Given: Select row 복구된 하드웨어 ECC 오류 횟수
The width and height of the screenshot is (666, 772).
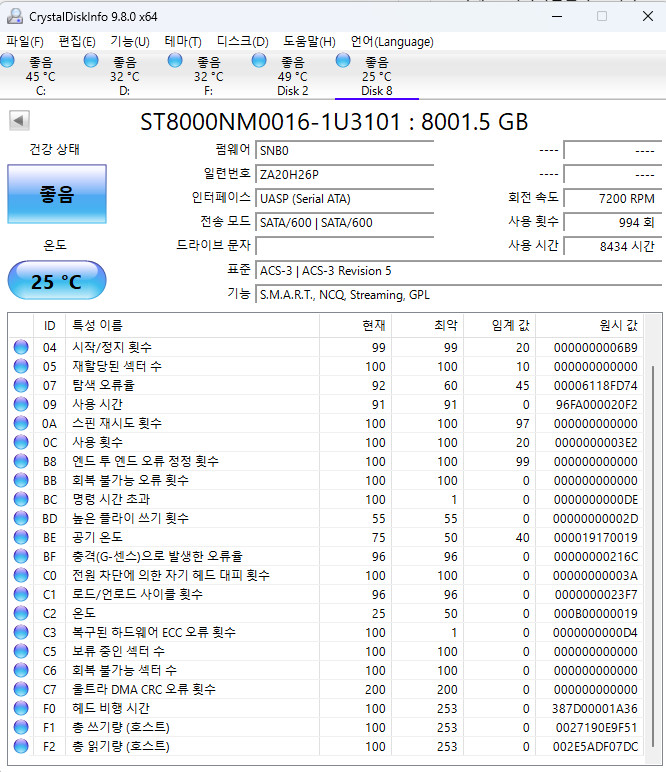Looking at the screenshot, I should [326, 632].
